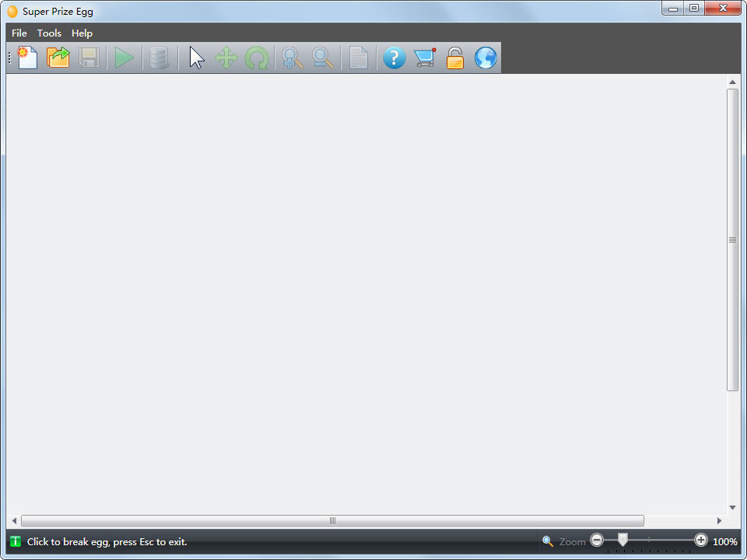This screenshot has width=747, height=560.
Task: Click the padlock register icon
Action: 455,58
